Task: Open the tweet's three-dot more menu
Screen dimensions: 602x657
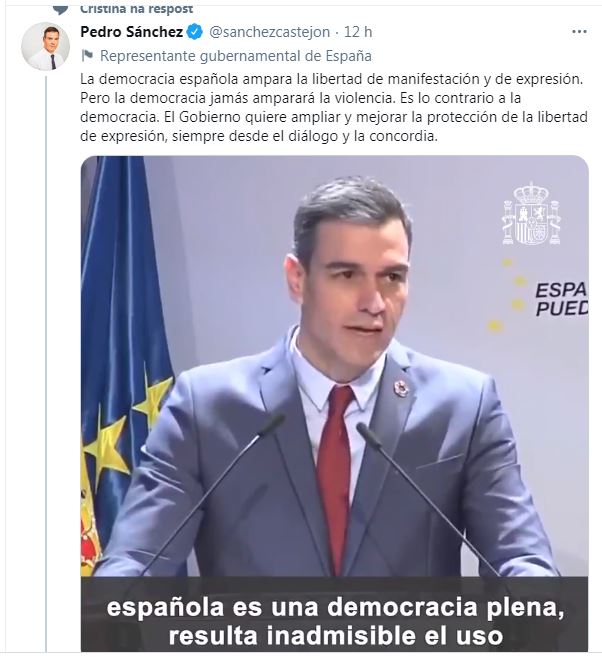Action: pyautogui.click(x=579, y=31)
